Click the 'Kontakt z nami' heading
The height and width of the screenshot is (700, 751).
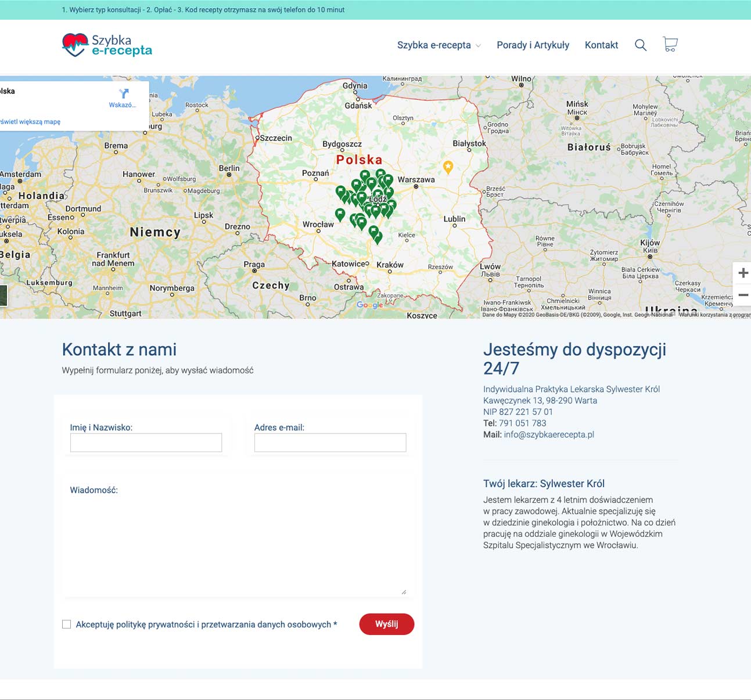pos(119,349)
